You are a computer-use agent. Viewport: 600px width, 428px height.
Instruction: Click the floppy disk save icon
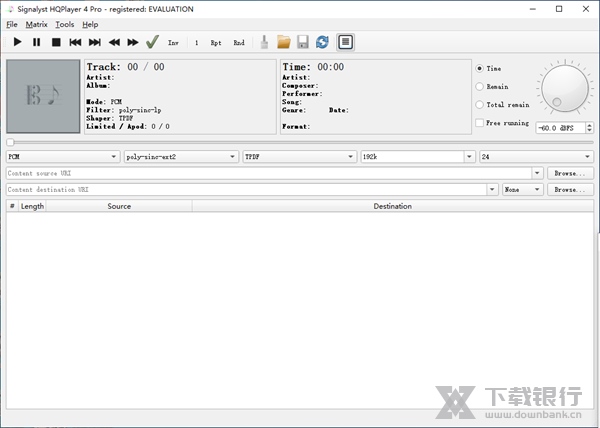tap(302, 42)
